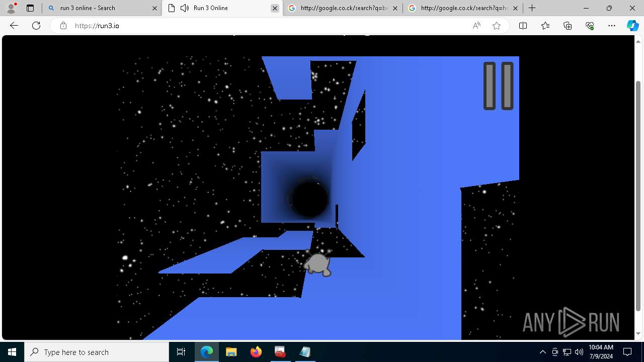The height and width of the screenshot is (362, 644).
Task: Click the page vertical scrollbar thumb
Action: 638,195
